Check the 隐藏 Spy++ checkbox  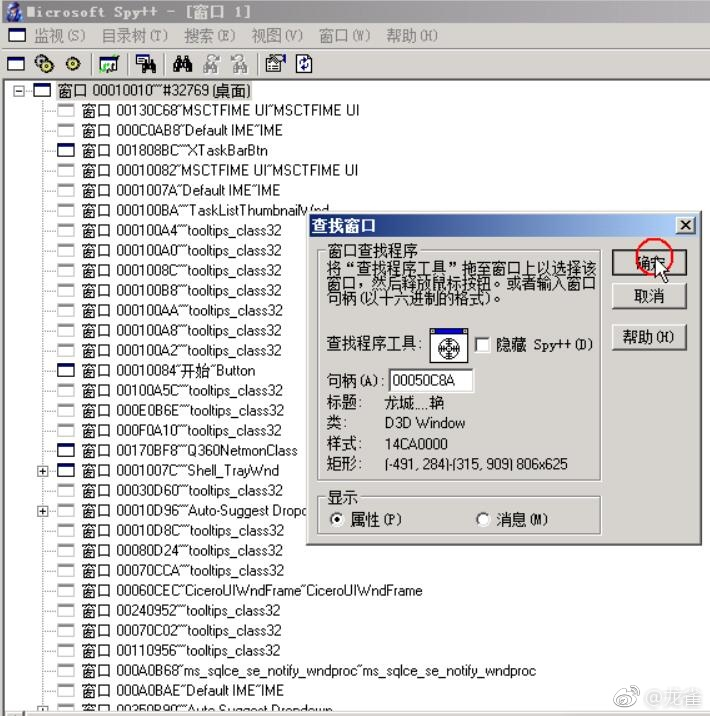tap(482, 344)
